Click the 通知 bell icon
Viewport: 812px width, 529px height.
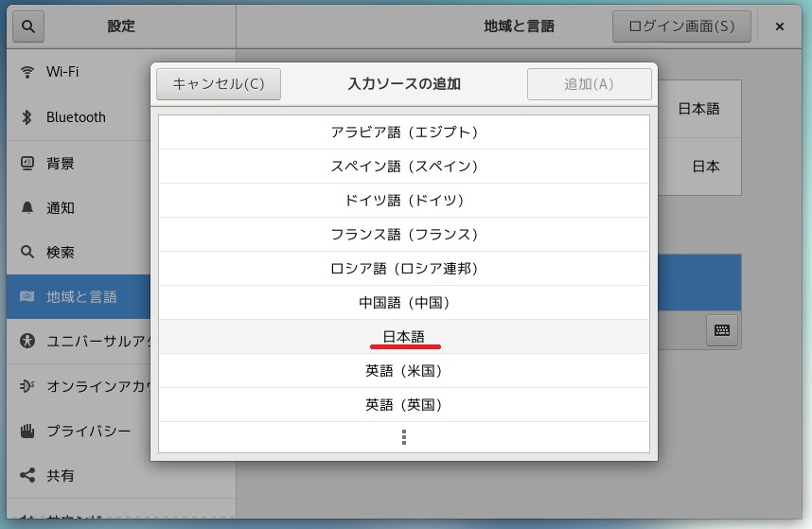[27, 208]
